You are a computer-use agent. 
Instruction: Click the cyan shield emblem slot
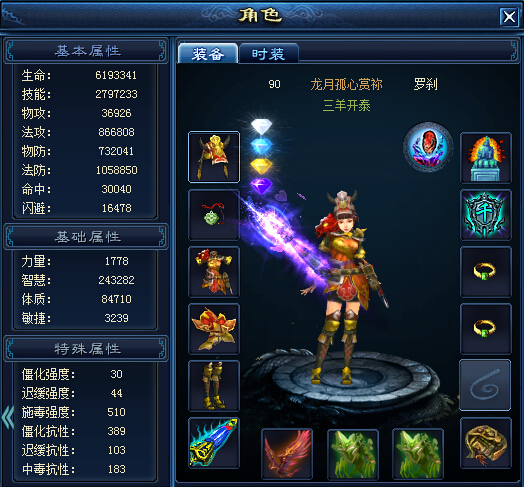pyautogui.click(x=486, y=215)
